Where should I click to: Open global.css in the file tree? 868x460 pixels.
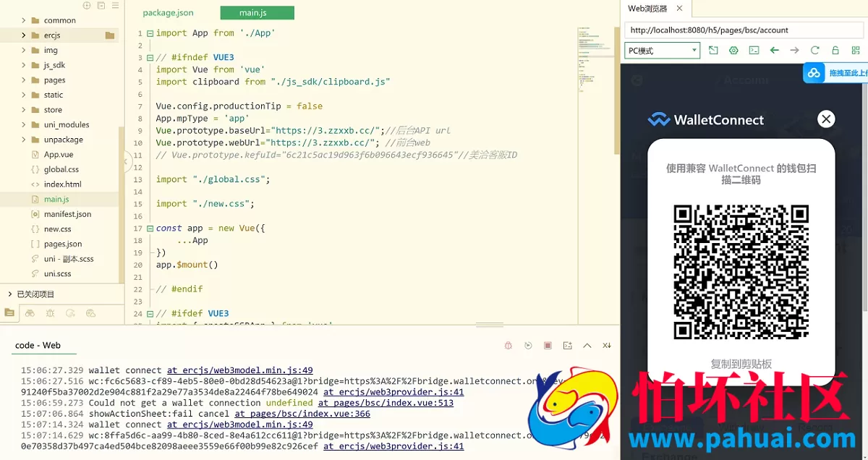[61, 169]
